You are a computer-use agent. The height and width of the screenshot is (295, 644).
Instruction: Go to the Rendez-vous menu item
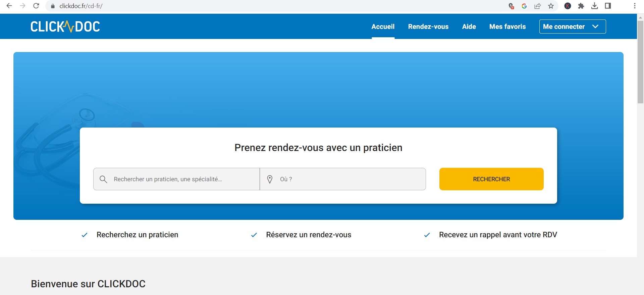point(428,27)
